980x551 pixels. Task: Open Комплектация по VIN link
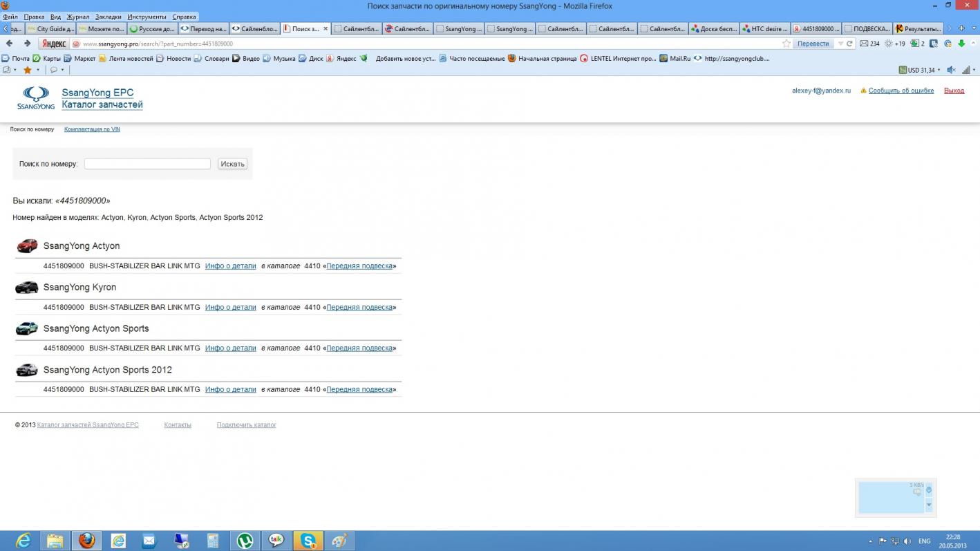tap(92, 129)
